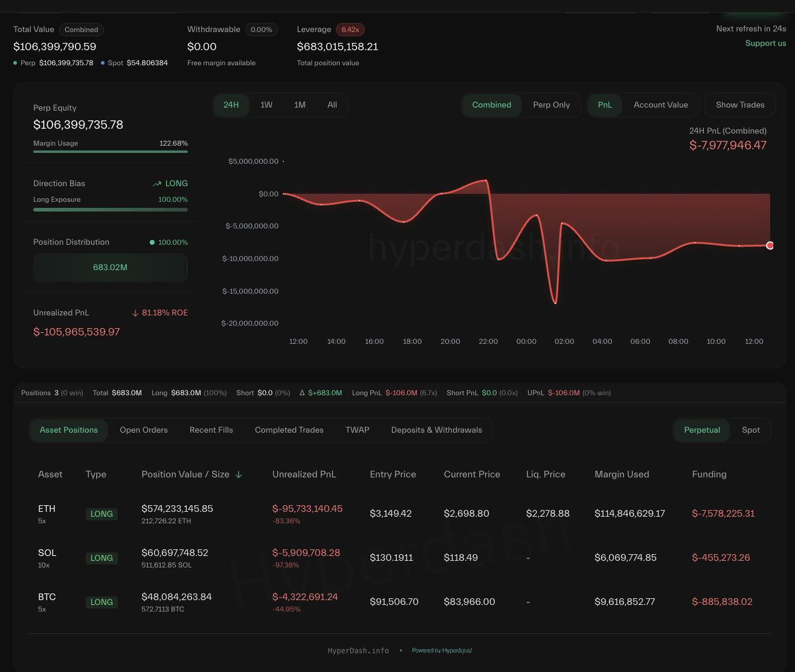The image size is (795, 672).
Task: Click the Margin Usage progress bar
Action: pyautogui.click(x=111, y=152)
